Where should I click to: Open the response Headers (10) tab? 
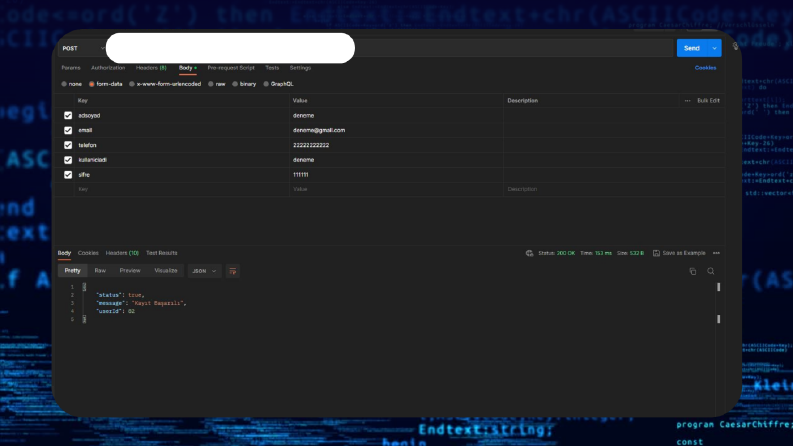coord(122,253)
